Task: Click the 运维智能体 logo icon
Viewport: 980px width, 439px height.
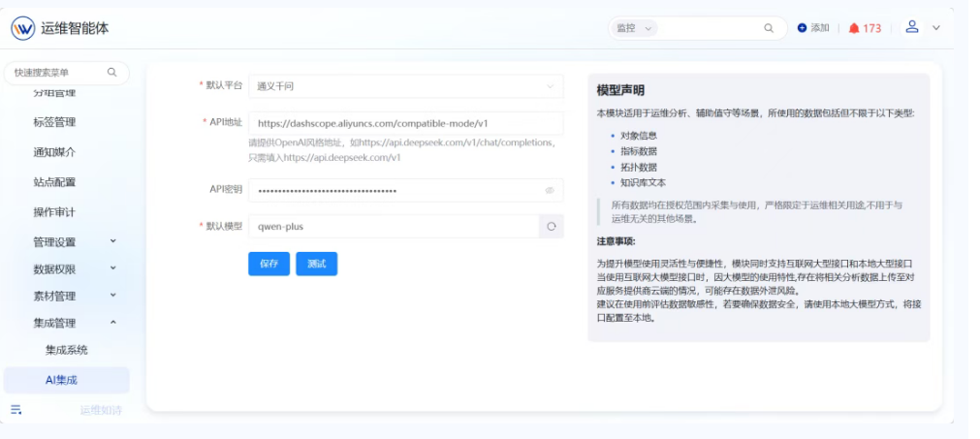Action: pos(22,28)
